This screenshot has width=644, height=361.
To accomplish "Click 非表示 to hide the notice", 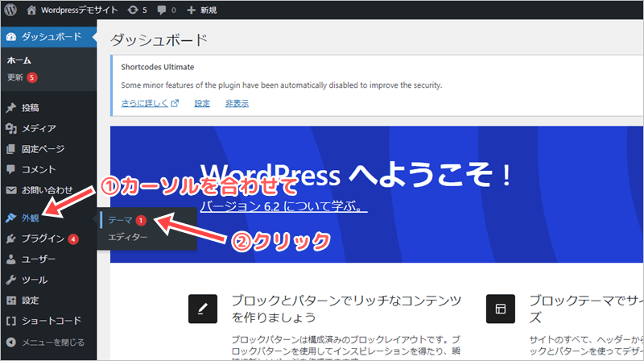I will 237,103.
